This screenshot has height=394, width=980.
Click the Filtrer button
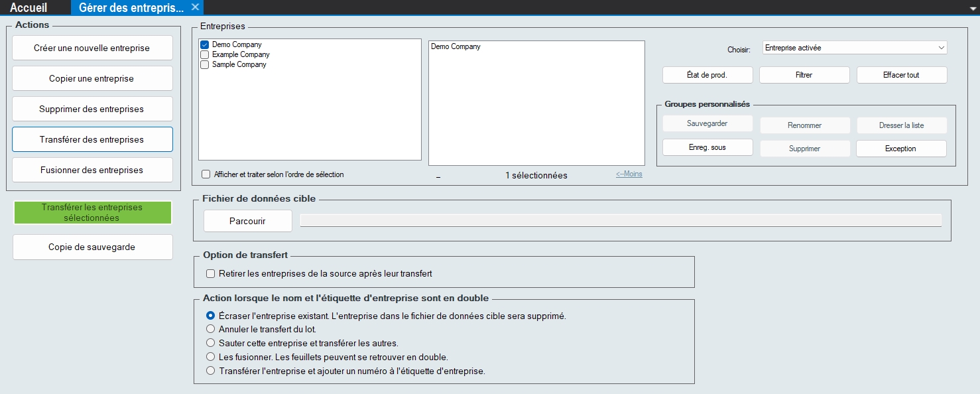(804, 75)
